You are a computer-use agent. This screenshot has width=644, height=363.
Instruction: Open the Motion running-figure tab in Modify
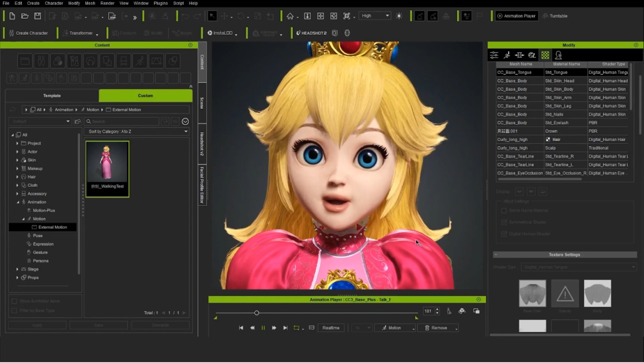[x=507, y=55]
